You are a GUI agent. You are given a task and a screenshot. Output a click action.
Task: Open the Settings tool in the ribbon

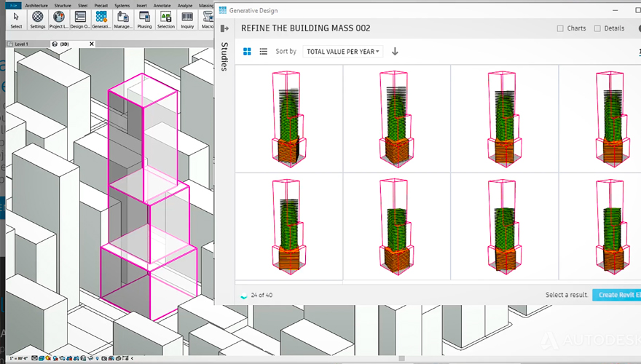click(x=38, y=20)
